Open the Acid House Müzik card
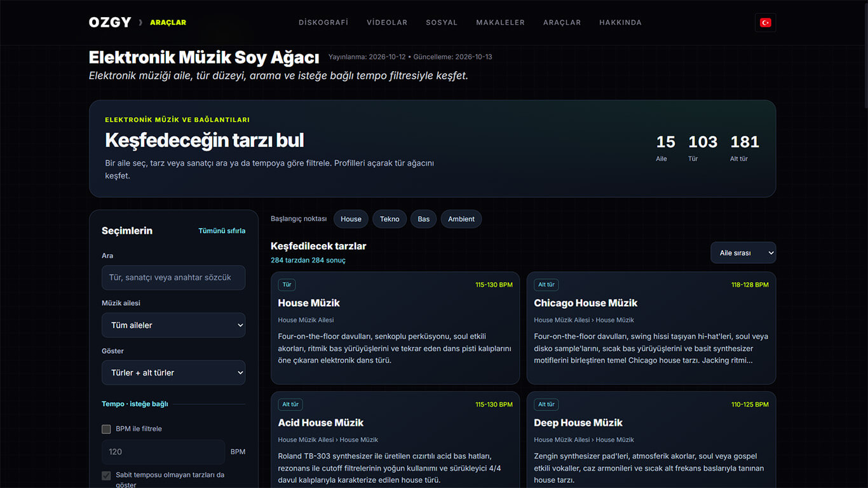The height and width of the screenshot is (488, 868). (395, 440)
